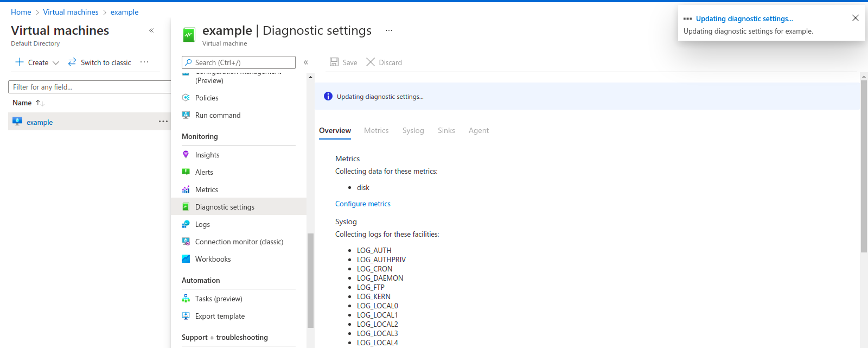Viewport: 868px width, 348px height.
Task: Click the Create plus icon
Action: point(20,62)
